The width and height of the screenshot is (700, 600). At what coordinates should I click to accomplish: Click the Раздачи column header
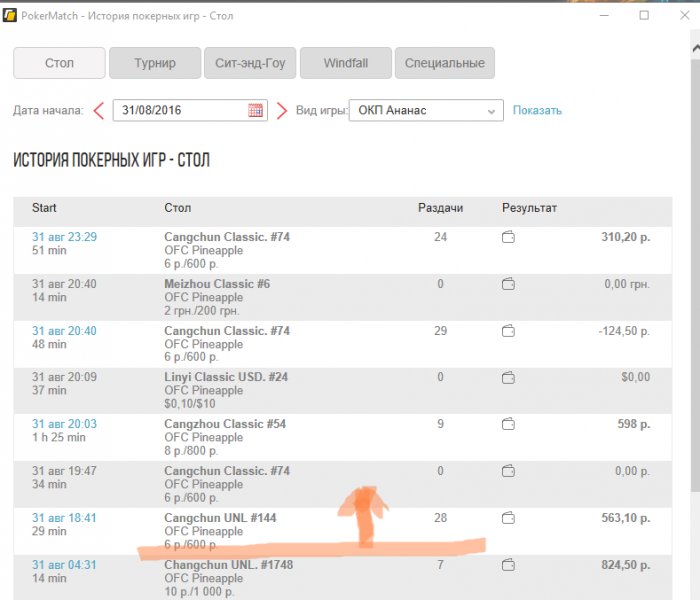[x=440, y=208]
